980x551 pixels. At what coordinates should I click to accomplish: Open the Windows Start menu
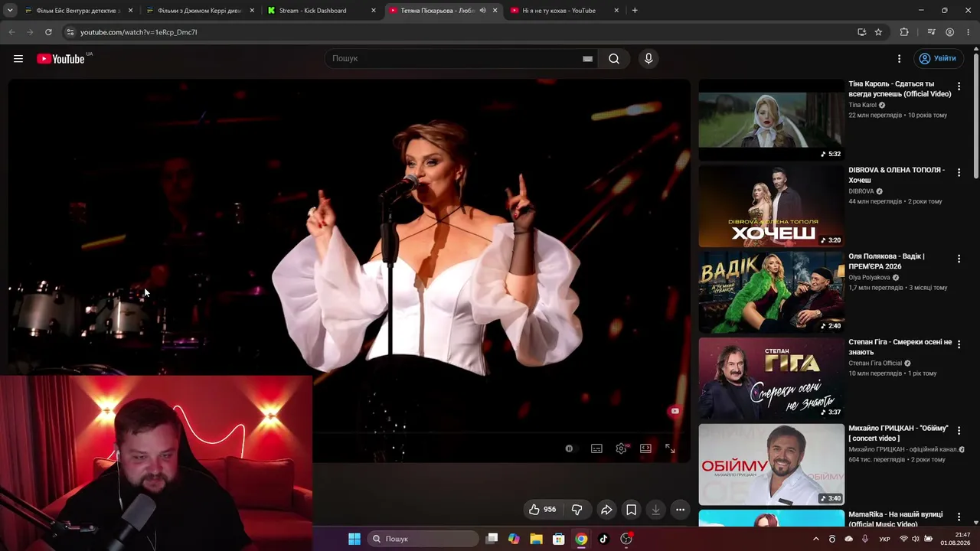[354, 539]
